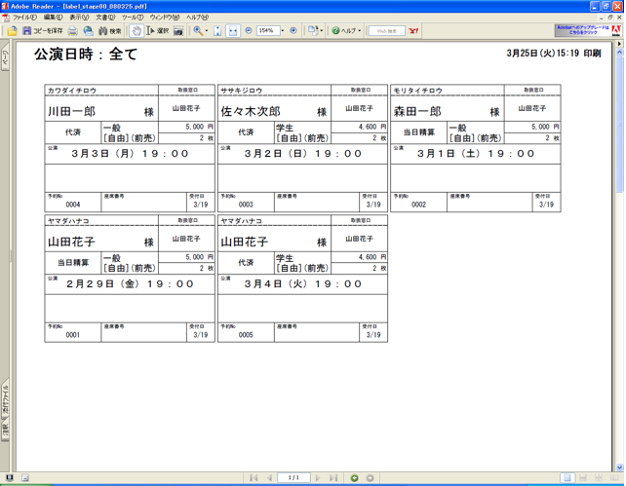This screenshot has height=486, width=626.
Task: Expand the magnifier zoom tool dropdown
Action: pyautogui.click(x=207, y=31)
